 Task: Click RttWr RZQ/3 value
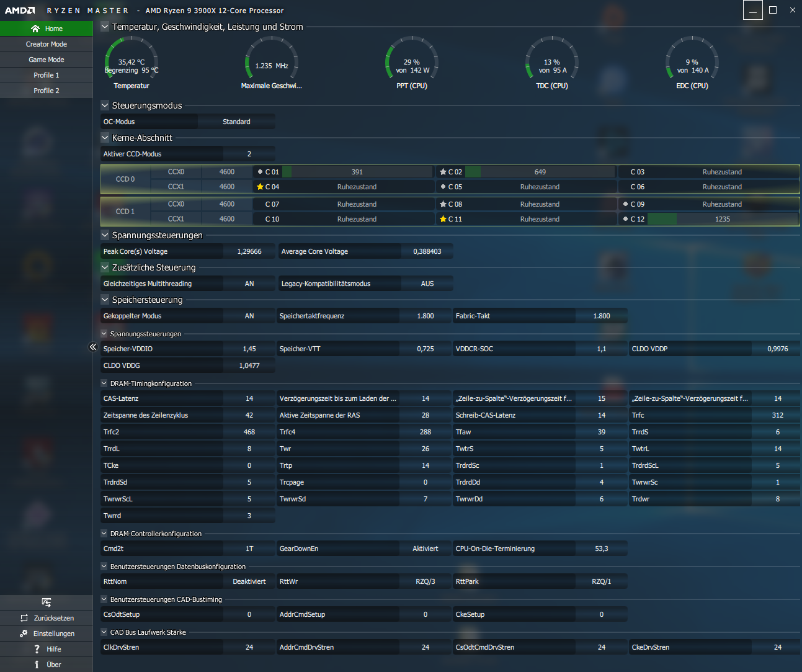(x=426, y=581)
